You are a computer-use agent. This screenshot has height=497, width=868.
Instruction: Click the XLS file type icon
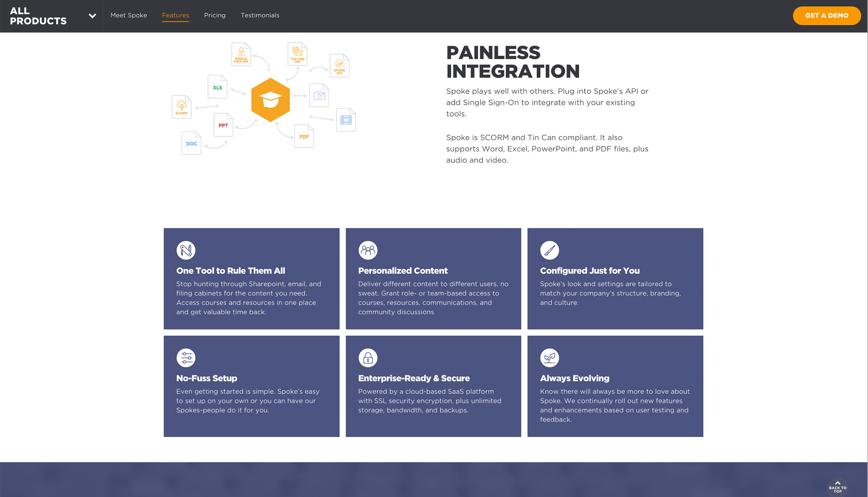click(x=217, y=87)
